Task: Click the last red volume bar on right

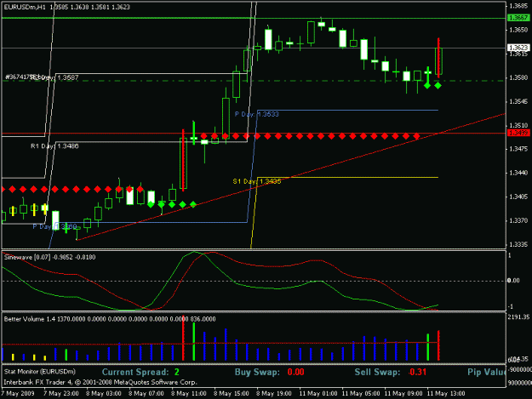Action: click(x=438, y=345)
